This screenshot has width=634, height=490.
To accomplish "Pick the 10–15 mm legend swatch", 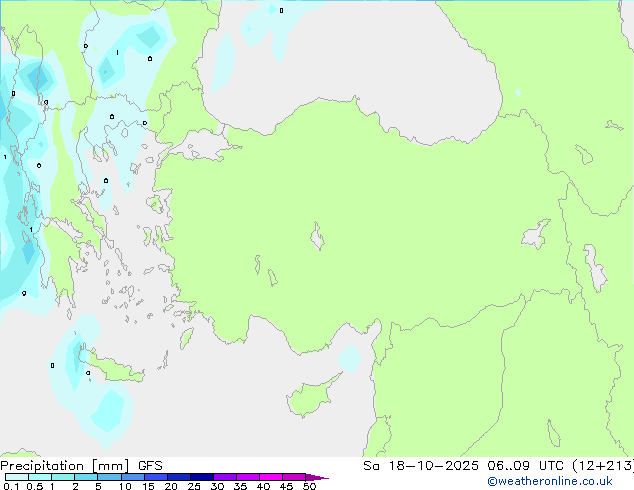I will point(132,477).
